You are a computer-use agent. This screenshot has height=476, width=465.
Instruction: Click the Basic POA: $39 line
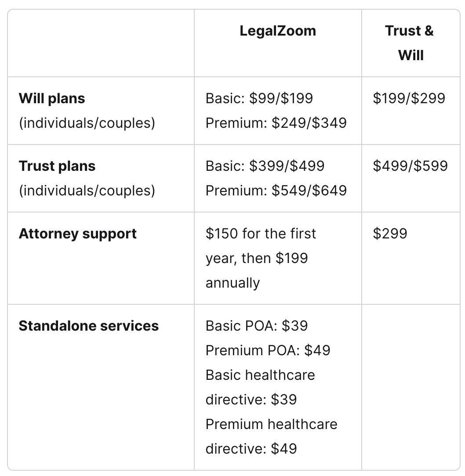point(257,326)
